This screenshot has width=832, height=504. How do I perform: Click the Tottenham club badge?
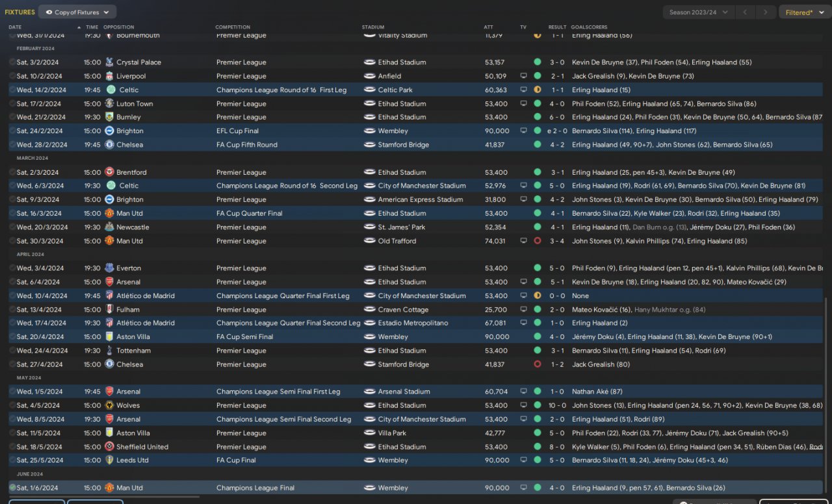point(110,351)
